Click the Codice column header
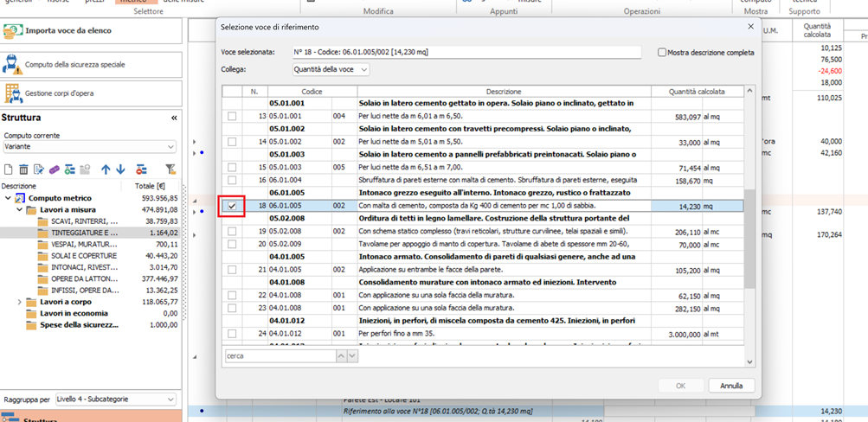Viewport: 868px width, 422px height. click(x=312, y=92)
